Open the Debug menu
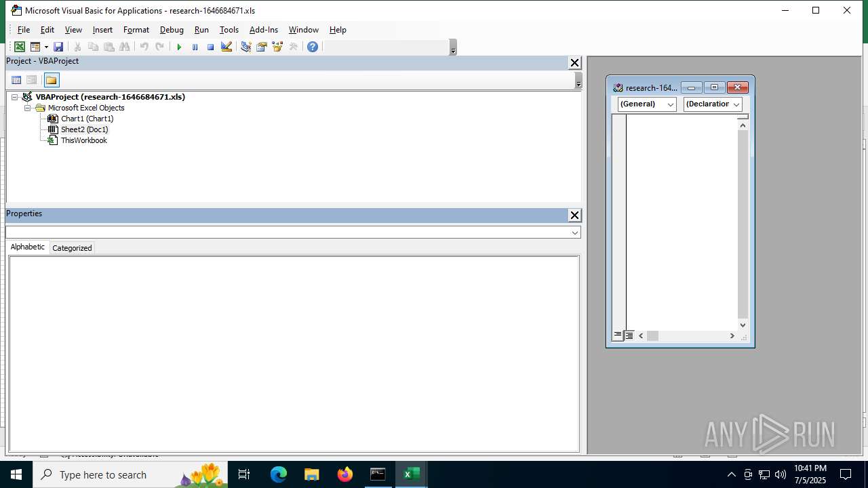868x488 pixels. [x=172, y=30]
